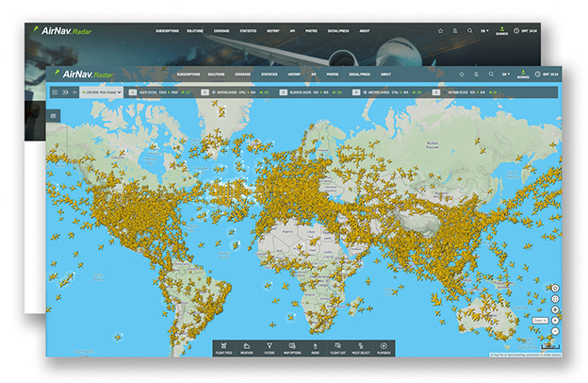Open the Weather panel

coord(247,347)
